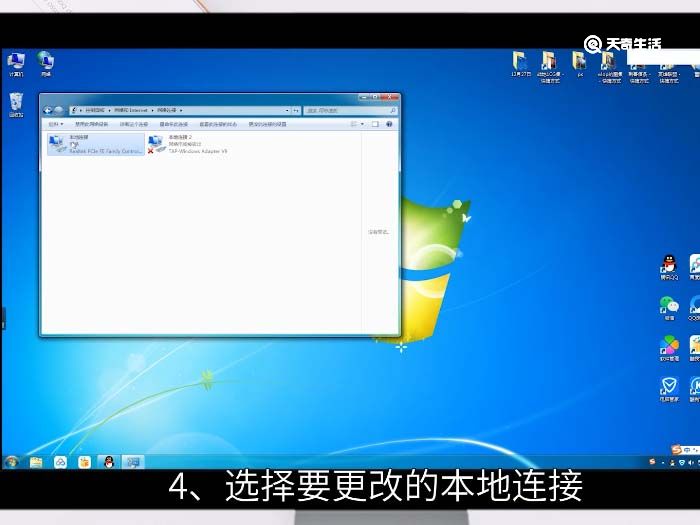Open the 12月27日 desktop folder

coord(521,64)
